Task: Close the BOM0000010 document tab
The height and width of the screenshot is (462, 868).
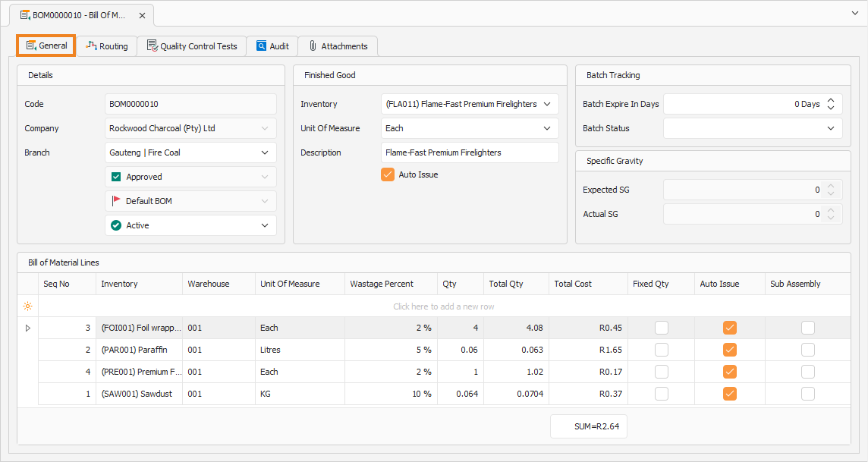Action: [x=143, y=15]
